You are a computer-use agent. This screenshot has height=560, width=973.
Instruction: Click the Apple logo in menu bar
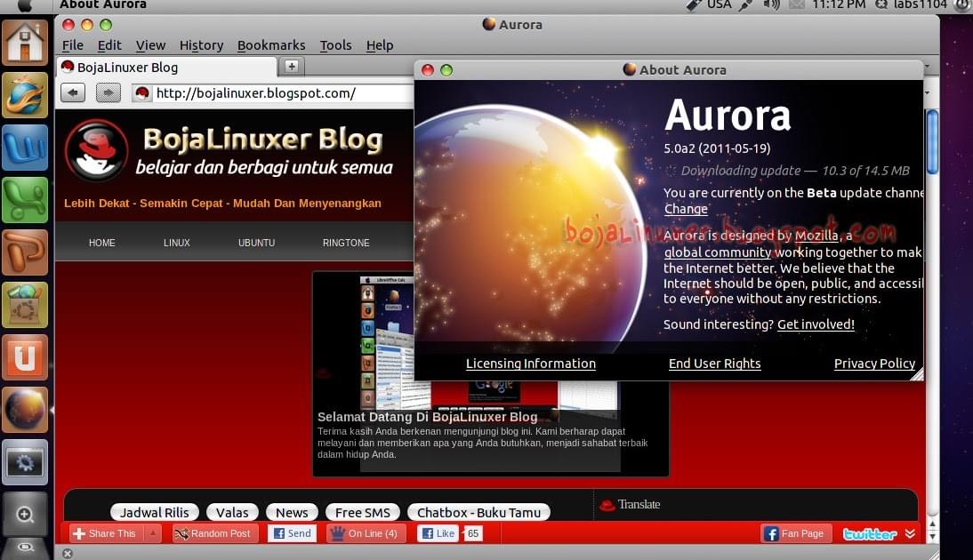[25, 5]
